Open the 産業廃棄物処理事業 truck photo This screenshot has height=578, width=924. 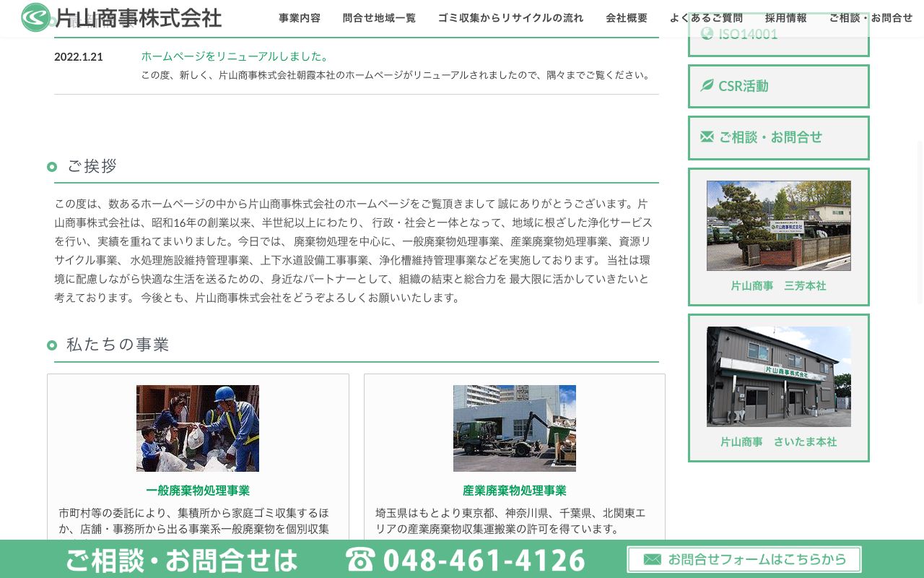tap(515, 428)
